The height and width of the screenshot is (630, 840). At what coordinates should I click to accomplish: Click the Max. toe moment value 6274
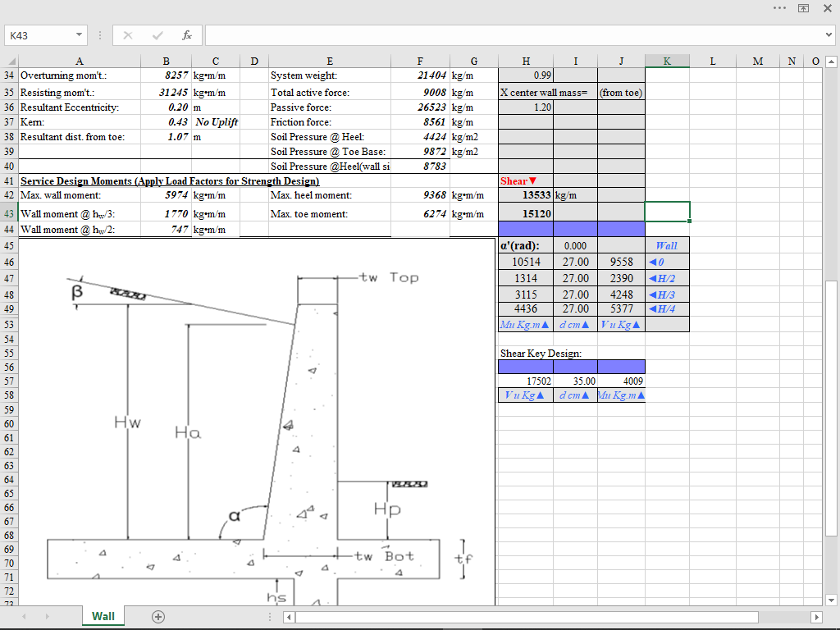point(421,213)
